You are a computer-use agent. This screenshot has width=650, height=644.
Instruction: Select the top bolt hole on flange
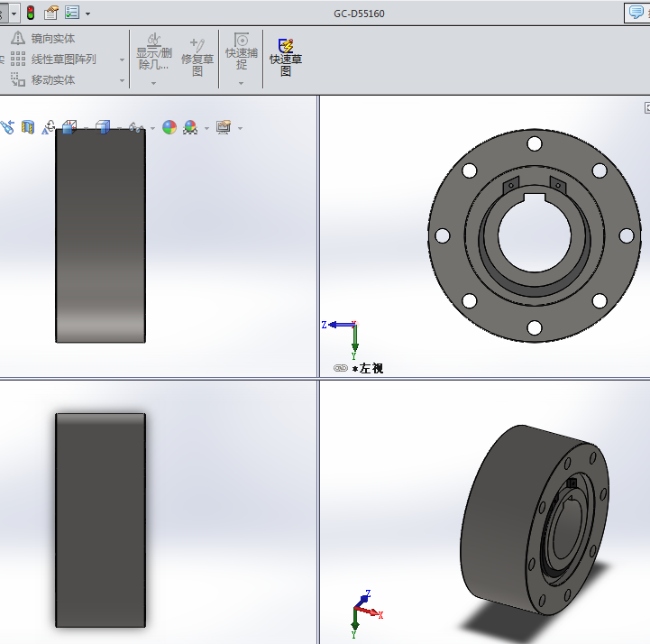coord(535,144)
